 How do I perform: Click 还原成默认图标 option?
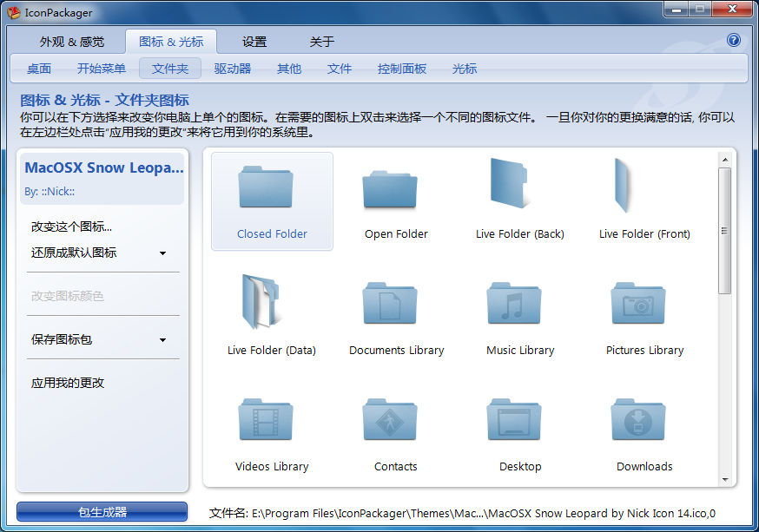(74, 253)
